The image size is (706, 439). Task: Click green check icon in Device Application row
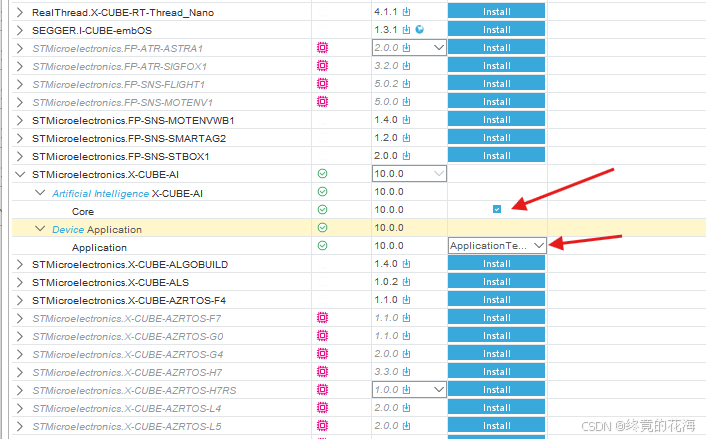(322, 227)
